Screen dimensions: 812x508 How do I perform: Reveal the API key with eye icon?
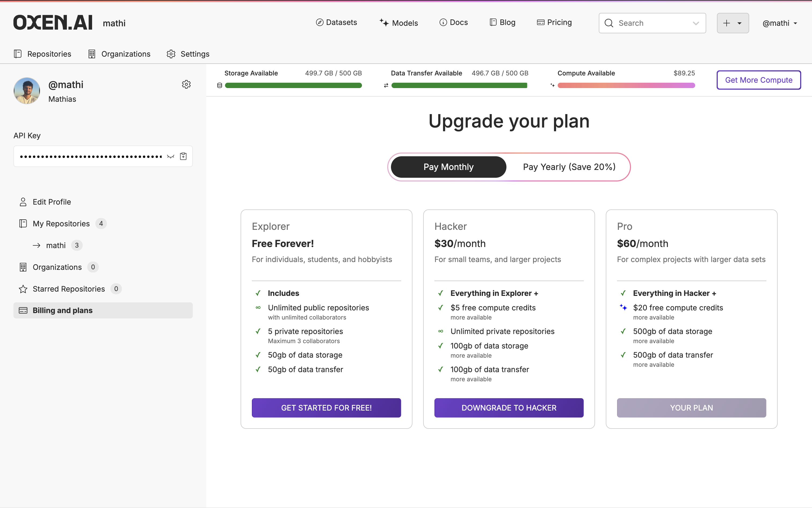[171, 156]
